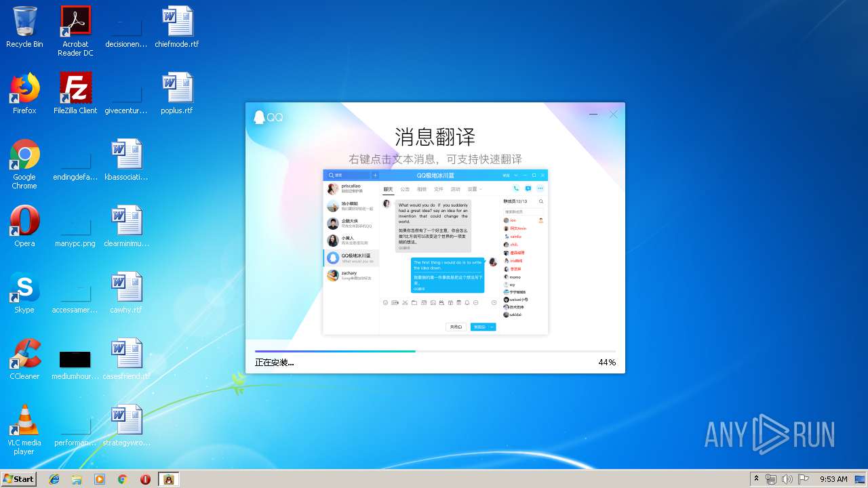Close the QQ installer window

(614, 115)
